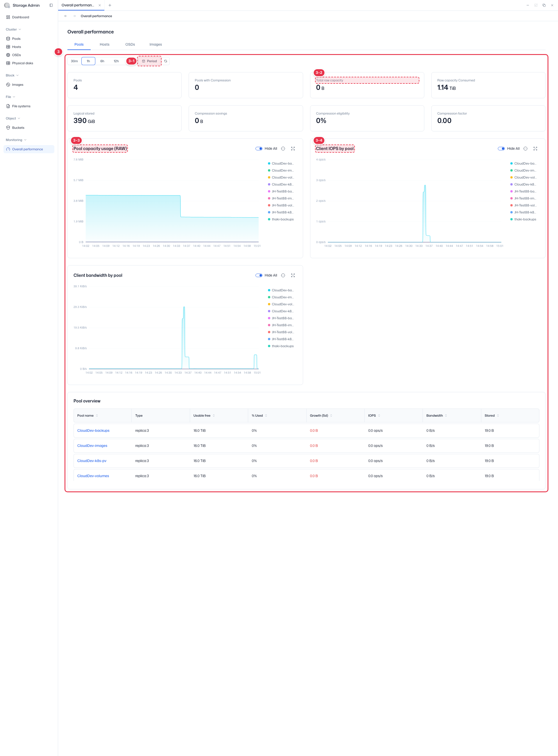Switch to the Hosts tab
This screenshot has height=756, width=558.
(x=104, y=44)
